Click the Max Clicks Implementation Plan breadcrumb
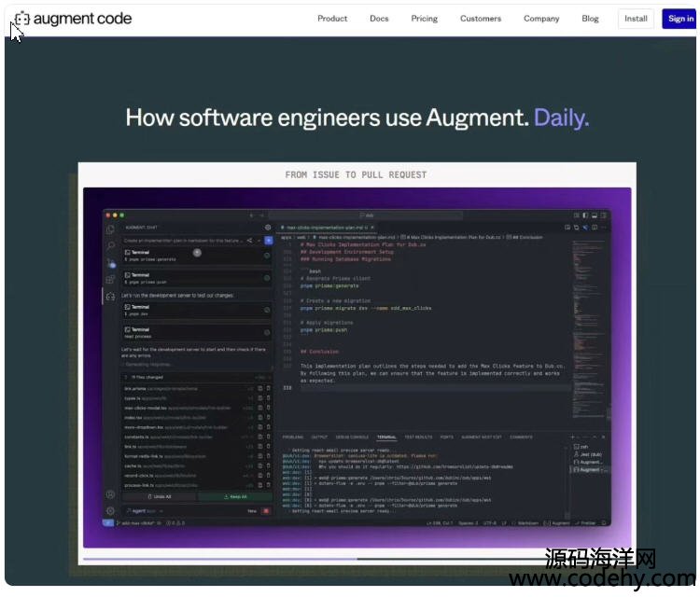Viewport: 700px width, 597px height. click(x=451, y=237)
